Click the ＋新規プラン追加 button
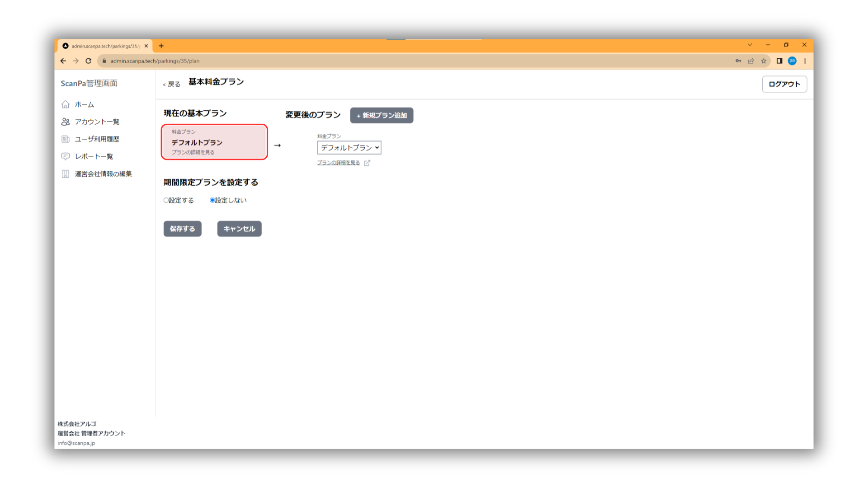 pos(382,116)
